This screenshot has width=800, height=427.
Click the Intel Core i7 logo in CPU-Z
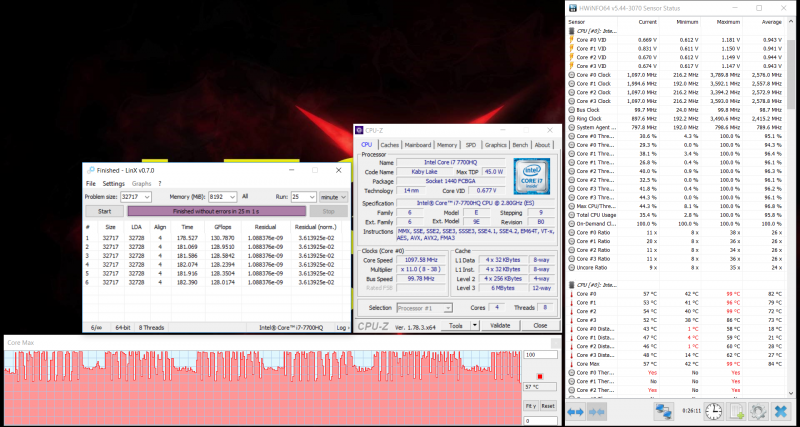pos(531,176)
